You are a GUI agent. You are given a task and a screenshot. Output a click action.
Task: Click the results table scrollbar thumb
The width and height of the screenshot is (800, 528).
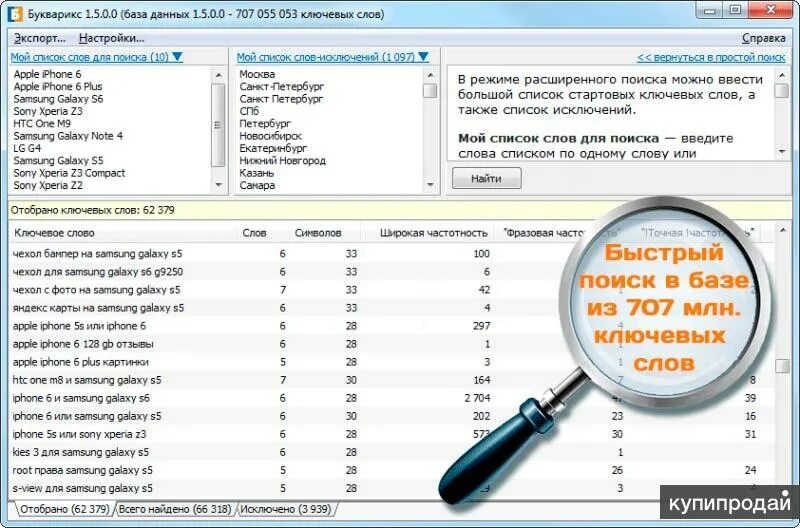782,366
